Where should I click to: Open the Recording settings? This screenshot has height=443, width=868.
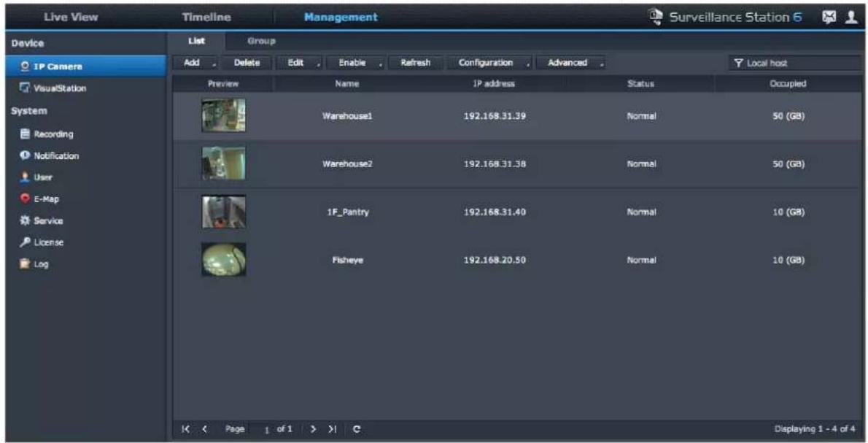(47, 134)
